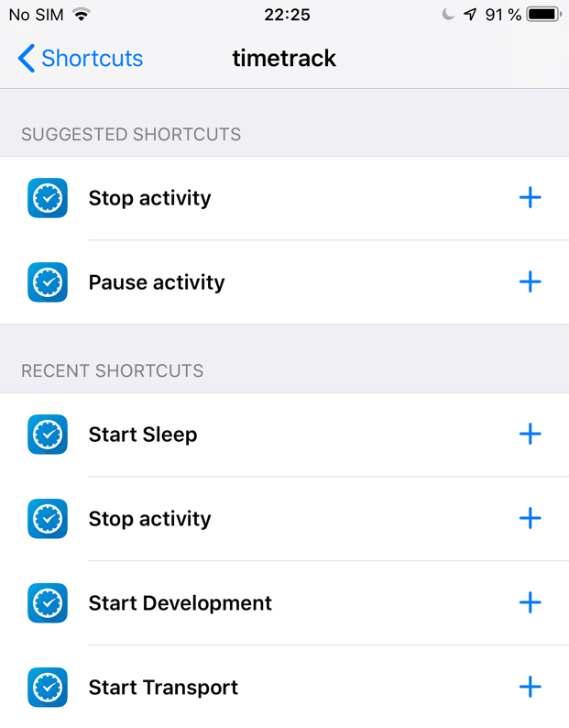
Task: Tap plus beside Start Development
Action: point(530,602)
